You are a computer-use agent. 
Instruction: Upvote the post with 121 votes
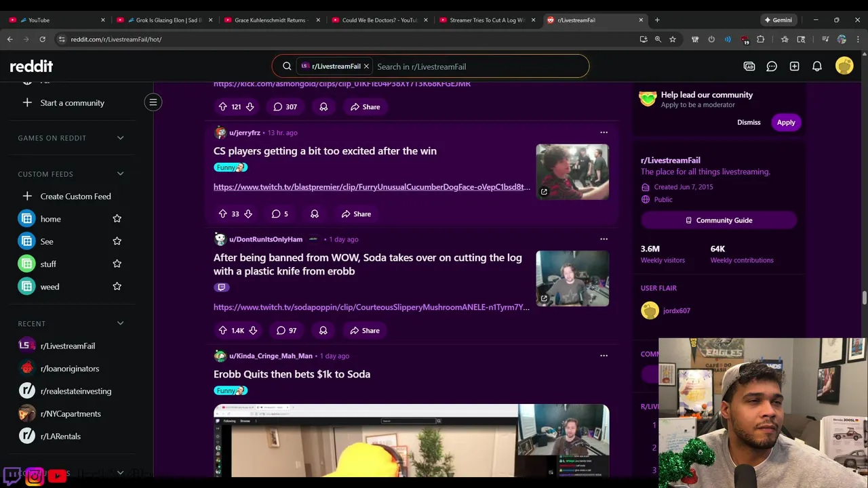[x=222, y=106]
